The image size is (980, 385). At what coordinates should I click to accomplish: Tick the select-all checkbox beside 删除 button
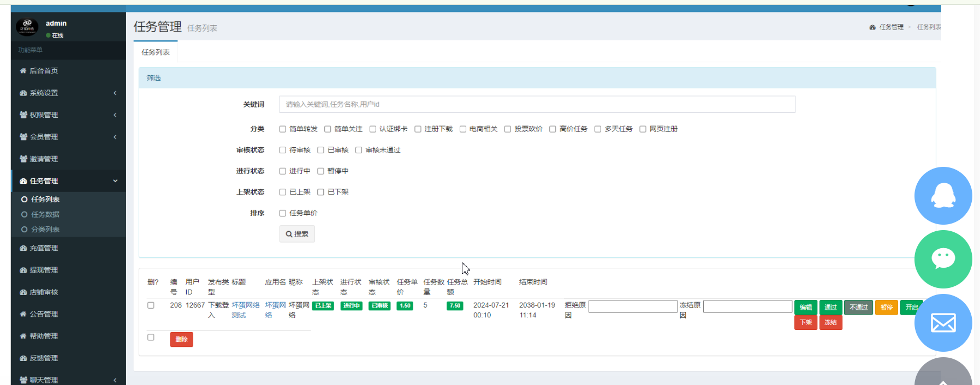151,337
